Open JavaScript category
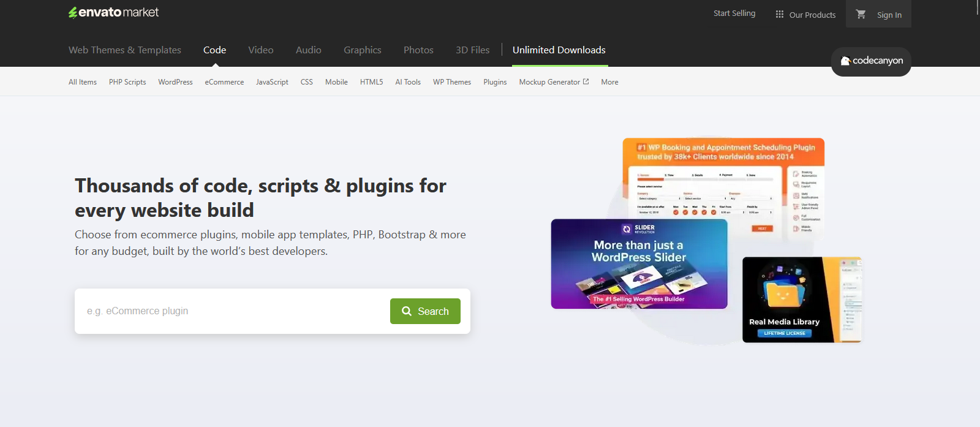Screen dimensions: 980x427 [272, 82]
